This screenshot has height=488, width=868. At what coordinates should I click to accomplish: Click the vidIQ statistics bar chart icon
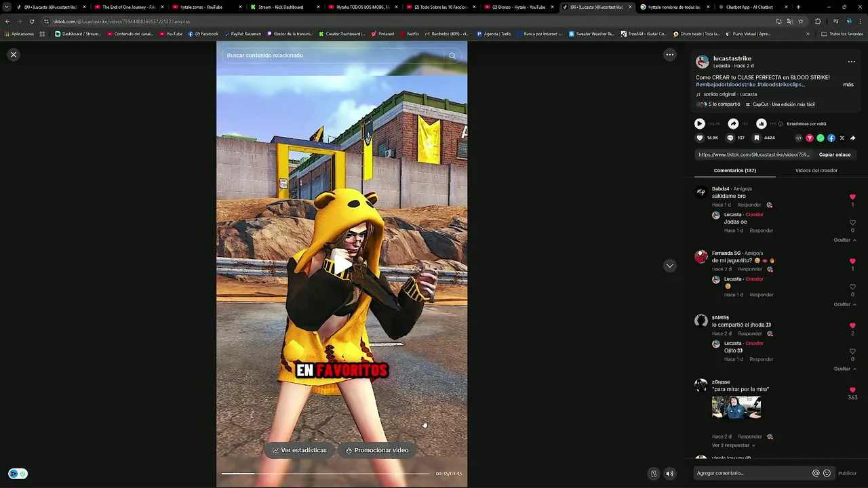coord(762,124)
